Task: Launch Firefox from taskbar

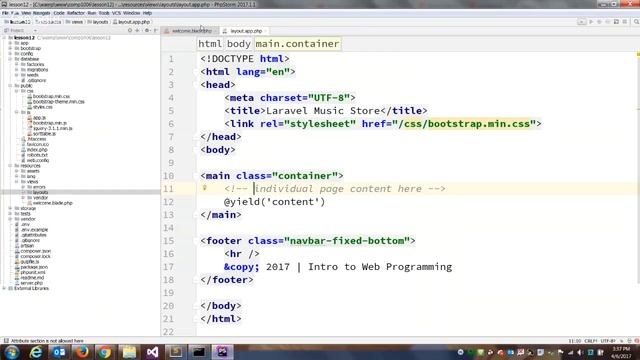Action: pyautogui.click(x=82, y=352)
